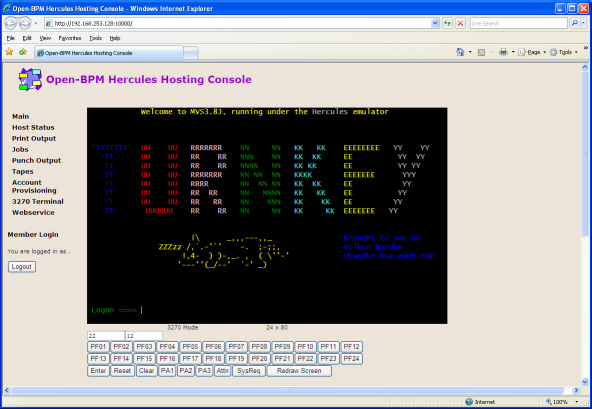Open the Print Output link
The width and height of the screenshot is (592, 409).
[x=34, y=138]
